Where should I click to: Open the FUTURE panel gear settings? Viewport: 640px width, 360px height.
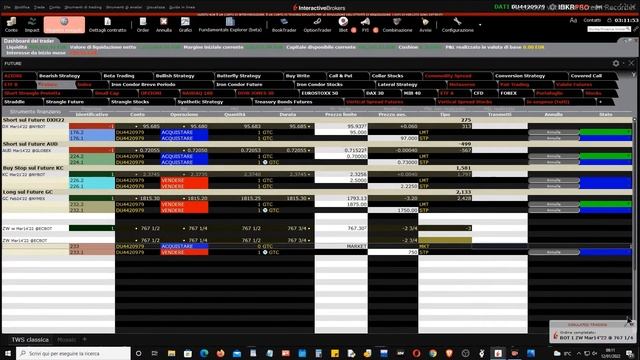click(x=616, y=63)
